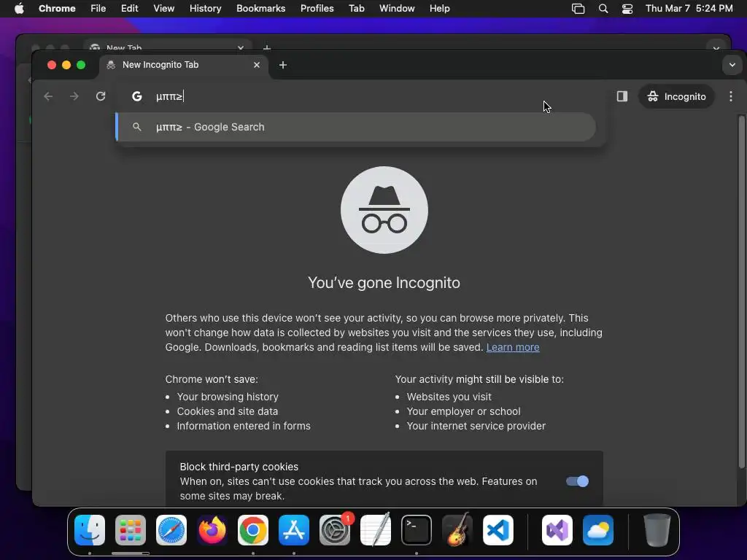Click the page vertical scrollbar
747x560 pixels.
coord(741,292)
